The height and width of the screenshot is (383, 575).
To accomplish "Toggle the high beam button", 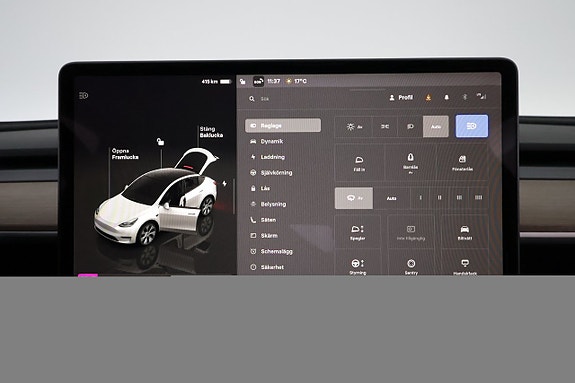I will tap(472, 126).
